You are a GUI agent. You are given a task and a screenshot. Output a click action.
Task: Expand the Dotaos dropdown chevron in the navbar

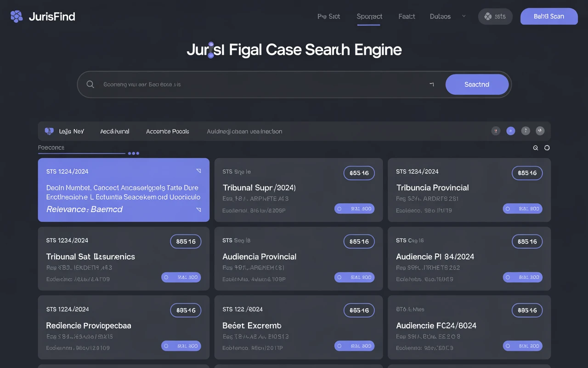tap(464, 16)
